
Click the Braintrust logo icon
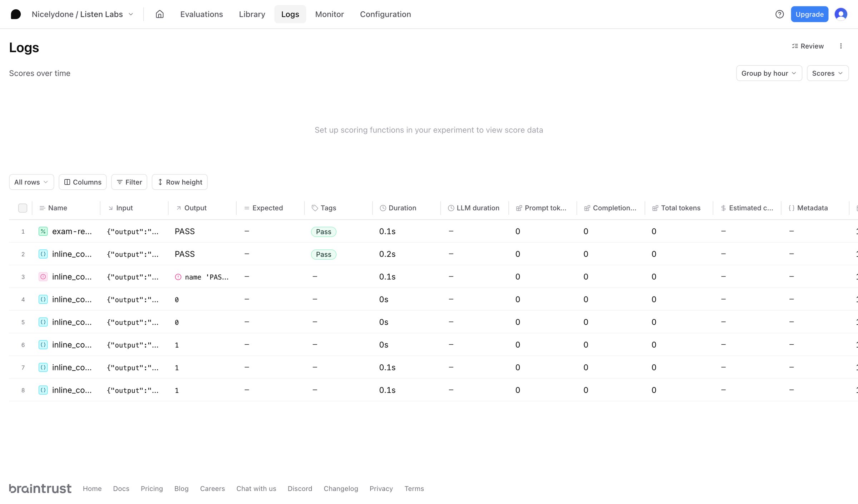[16, 14]
